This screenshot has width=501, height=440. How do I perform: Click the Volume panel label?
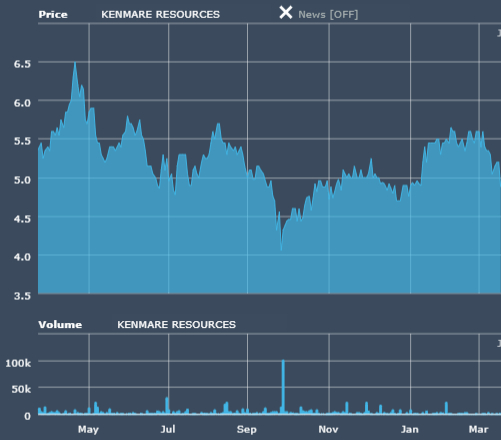60,325
